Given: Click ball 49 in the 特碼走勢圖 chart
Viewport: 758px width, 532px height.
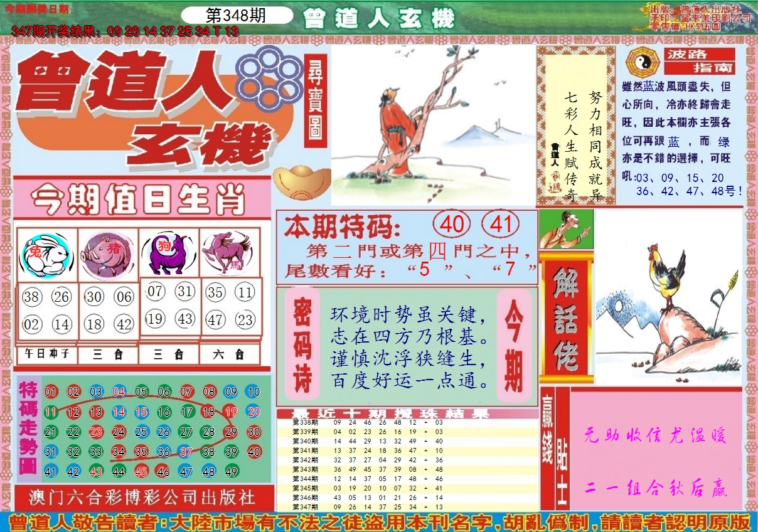Looking at the screenshot, I should [231, 472].
